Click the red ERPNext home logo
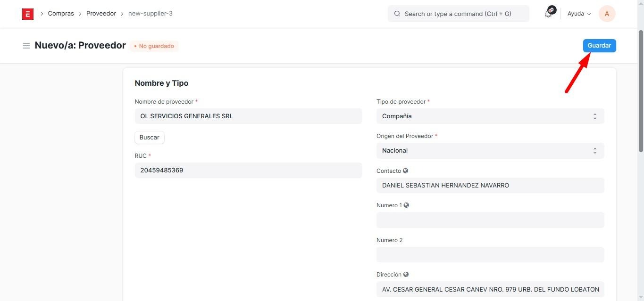644x301 pixels. tap(28, 14)
